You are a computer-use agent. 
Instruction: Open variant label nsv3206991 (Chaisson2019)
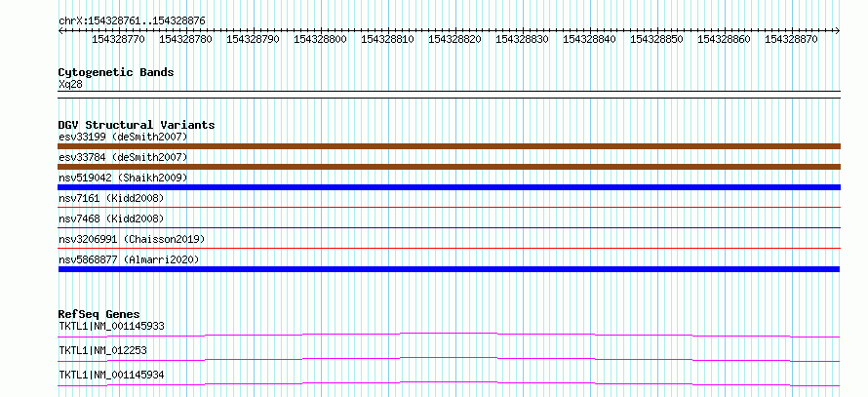click(132, 239)
